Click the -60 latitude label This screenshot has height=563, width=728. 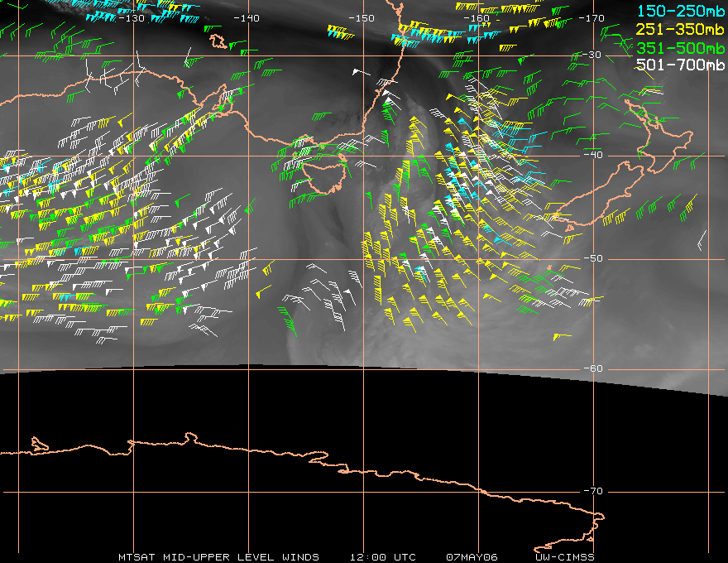point(593,368)
